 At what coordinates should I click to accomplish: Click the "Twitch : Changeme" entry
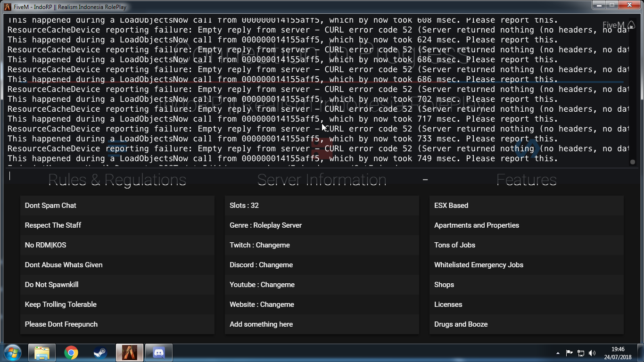(x=322, y=245)
